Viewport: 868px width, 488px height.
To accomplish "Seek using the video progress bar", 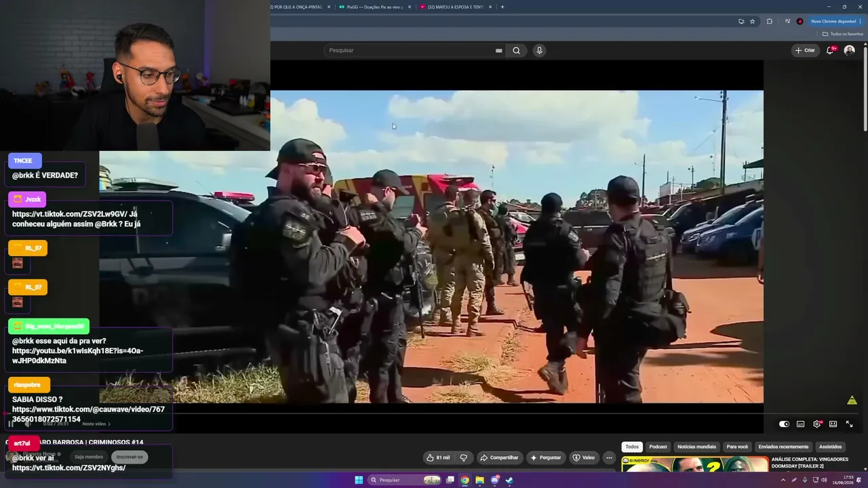I will click(432, 413).
